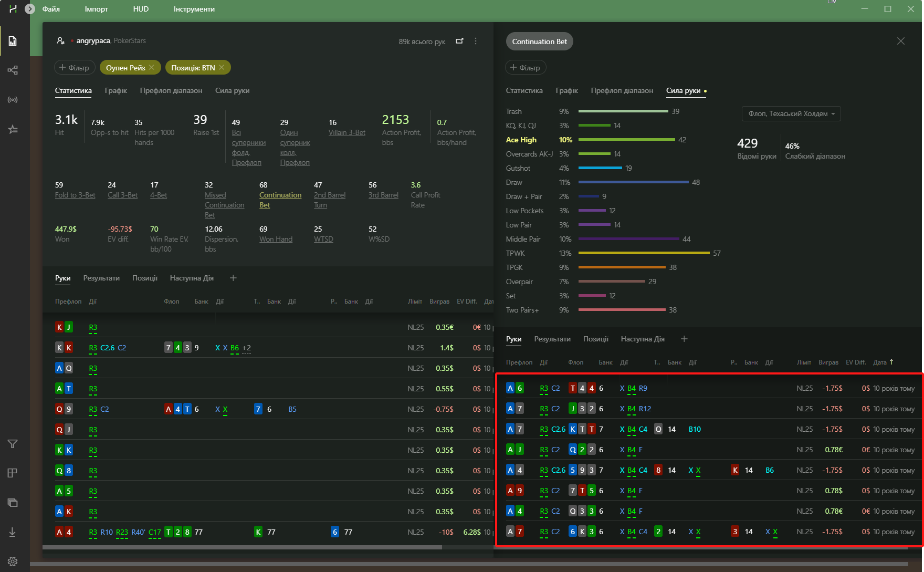The height and width of the screenshot is (572, 924).
Task: Select the Ace High hand strength bar
Action: coord(626,140)
